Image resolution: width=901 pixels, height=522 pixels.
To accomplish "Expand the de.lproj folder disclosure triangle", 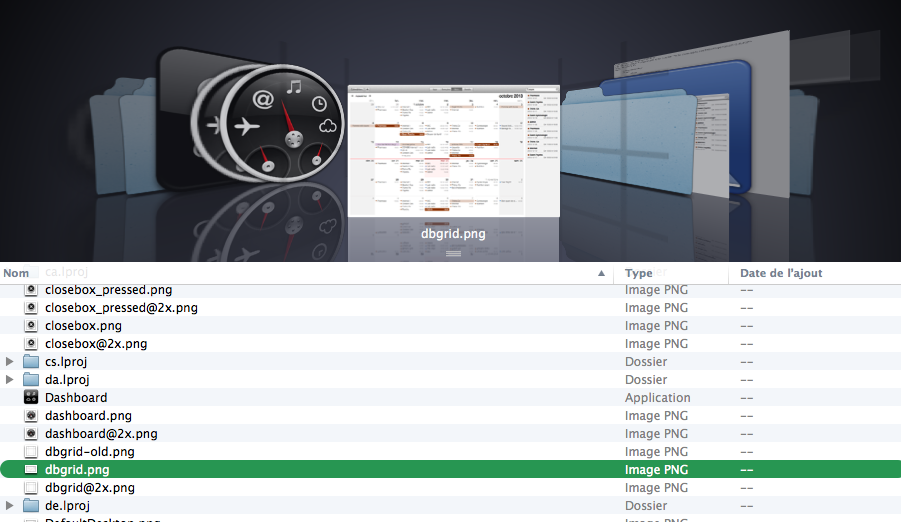I will [9, 505].
